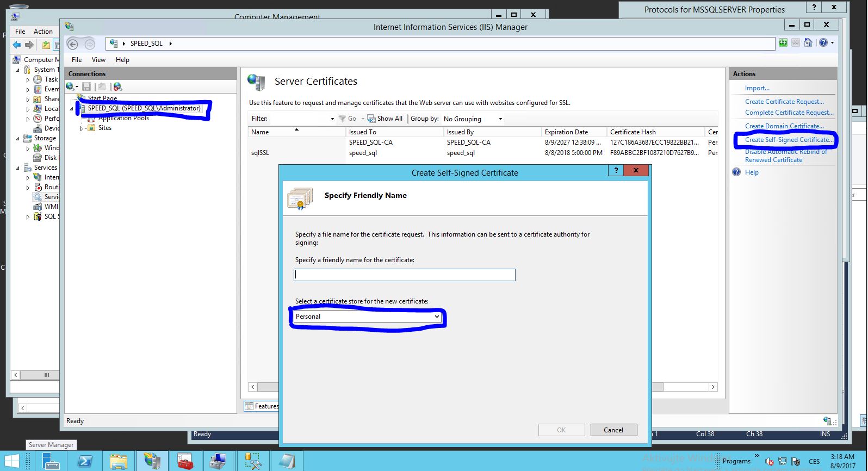
Task: Sort certificates by Issued To column
Action: click(394, 132)
